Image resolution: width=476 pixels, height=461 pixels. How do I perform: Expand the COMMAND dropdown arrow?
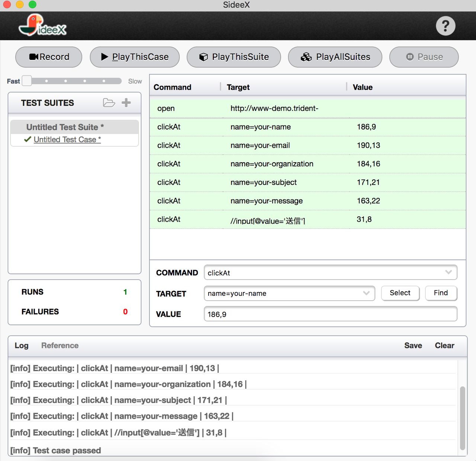click(448, 272)
